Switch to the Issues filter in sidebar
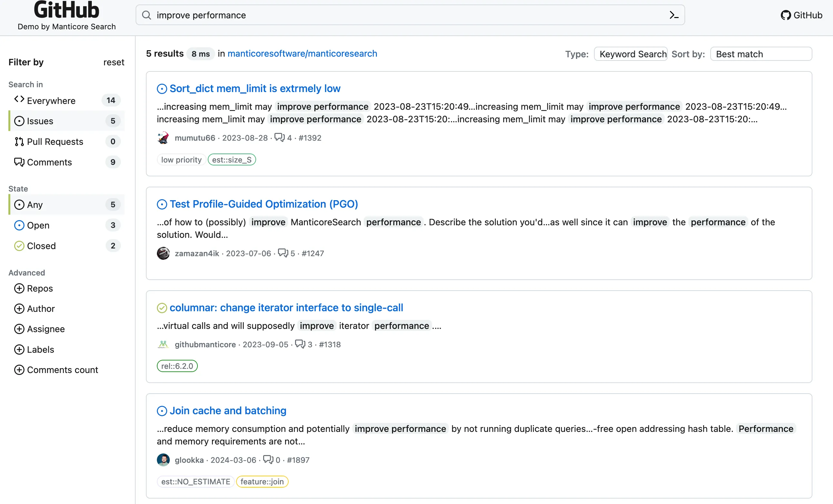The height and width of the screenshot is (504, 833). [x=40, y=121]
